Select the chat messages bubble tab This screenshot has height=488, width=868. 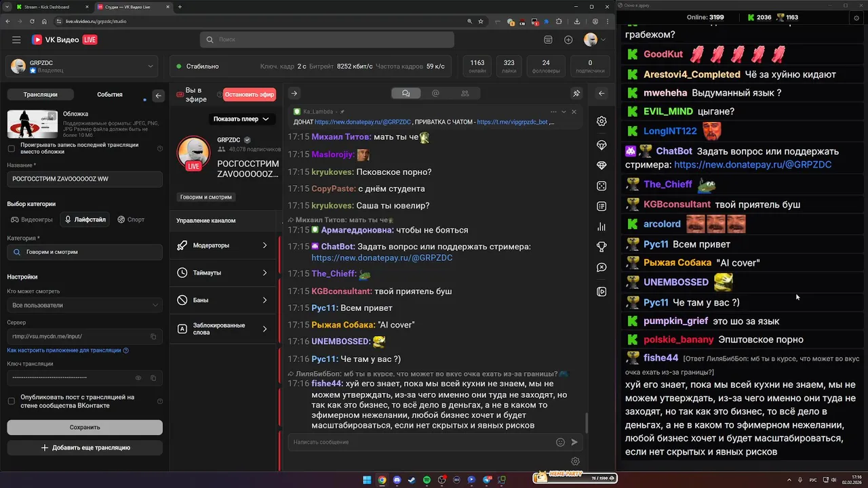click(406, 94)
